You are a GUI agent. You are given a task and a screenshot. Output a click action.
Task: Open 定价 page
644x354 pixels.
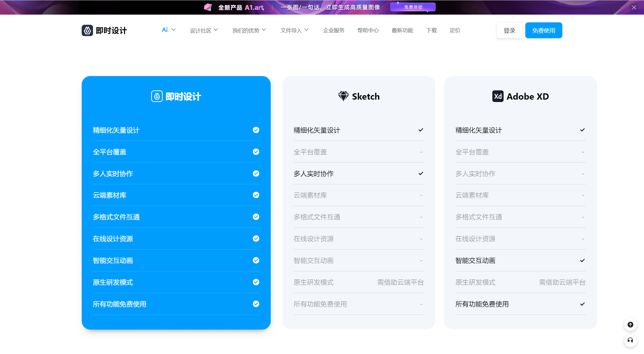click(455, 30)
